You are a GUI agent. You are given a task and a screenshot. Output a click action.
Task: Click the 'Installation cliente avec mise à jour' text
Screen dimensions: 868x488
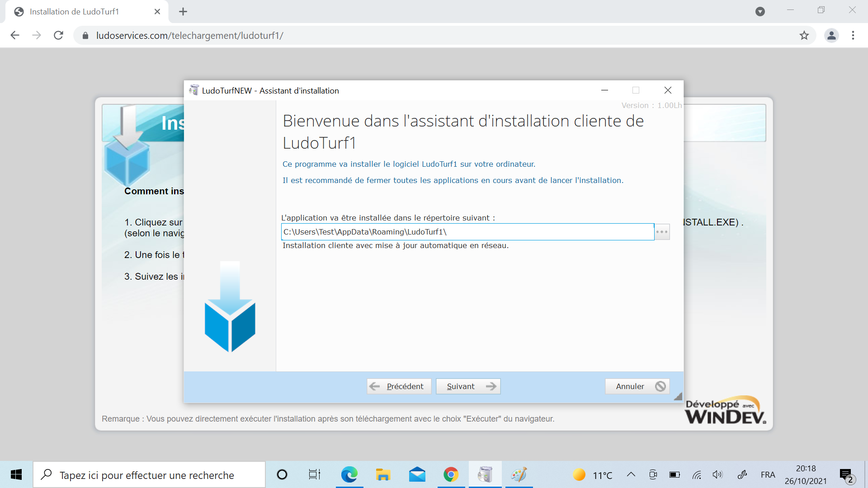point(396,245)
